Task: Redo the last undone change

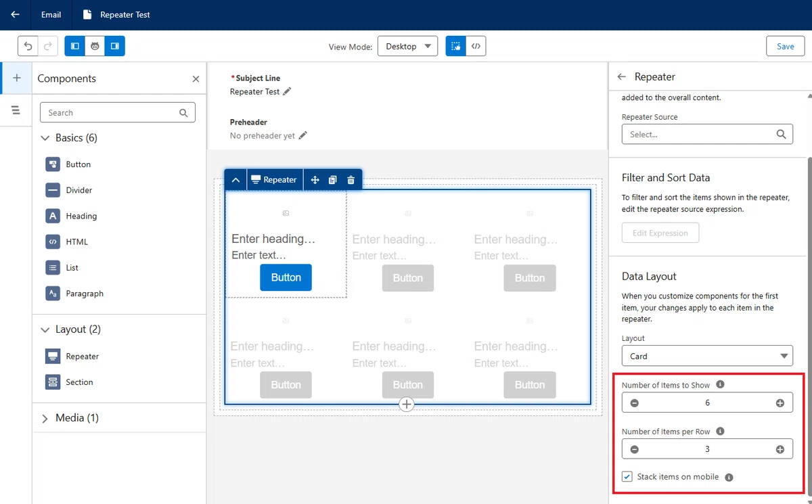Action: [47, 46]
